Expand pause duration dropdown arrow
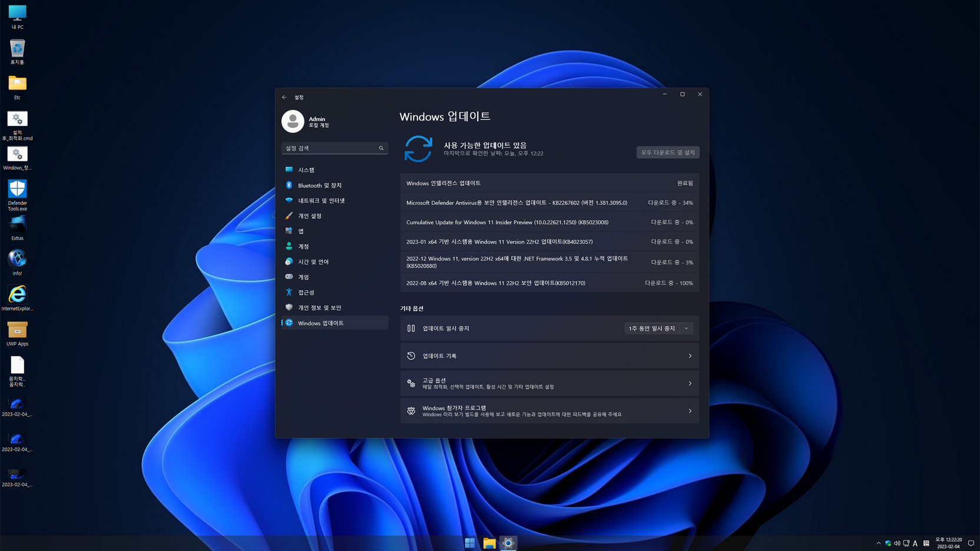 point(686,328)
